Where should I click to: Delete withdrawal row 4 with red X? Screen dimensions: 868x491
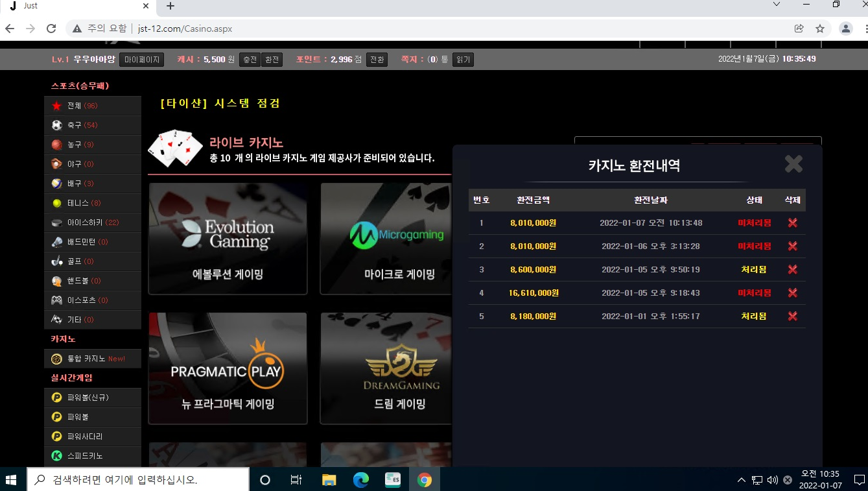click(x=792, y=293)
